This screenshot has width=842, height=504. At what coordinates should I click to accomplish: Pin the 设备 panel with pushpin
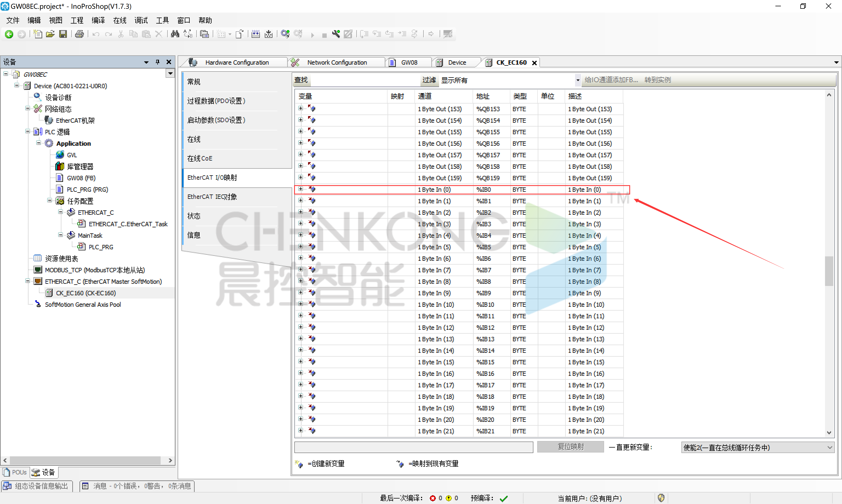click(157, 62)
